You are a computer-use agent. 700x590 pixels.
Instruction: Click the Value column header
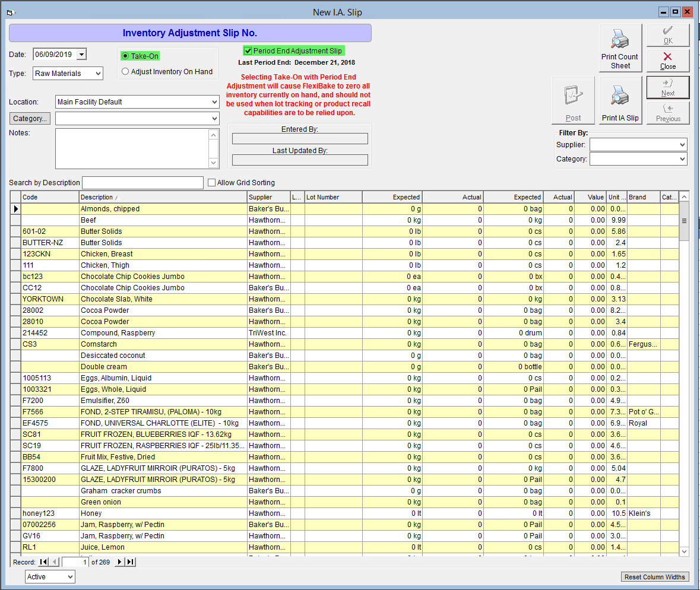(x=590, y=197)
